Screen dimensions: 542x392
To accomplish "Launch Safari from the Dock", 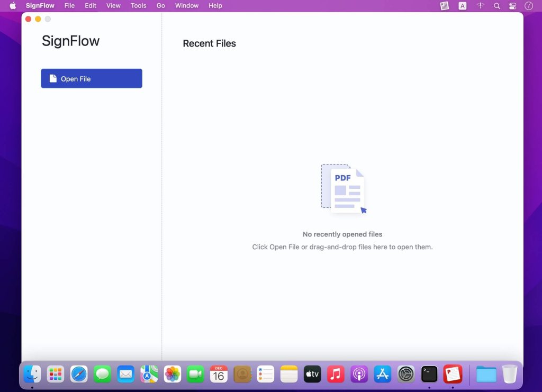I will coord(78,374).
